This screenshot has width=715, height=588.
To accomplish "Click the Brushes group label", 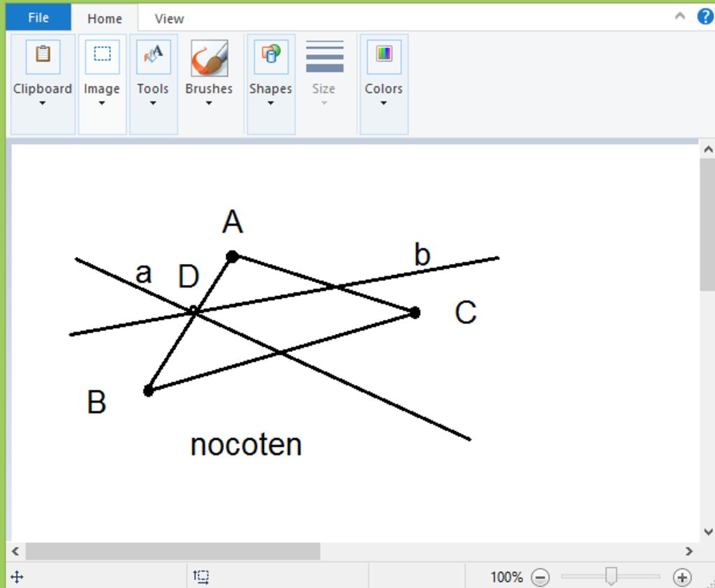I will [x=209, y=89].
